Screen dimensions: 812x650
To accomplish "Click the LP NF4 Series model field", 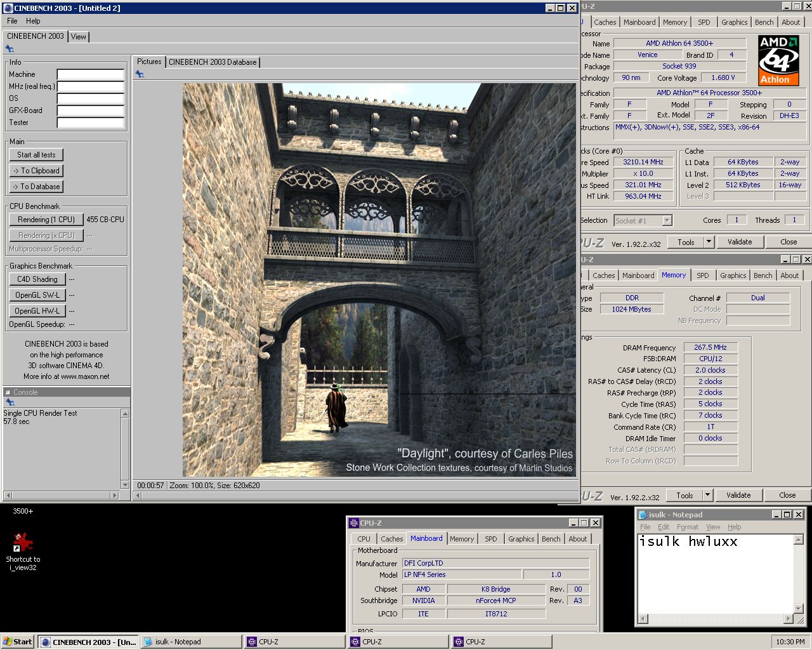I will 462,574.
